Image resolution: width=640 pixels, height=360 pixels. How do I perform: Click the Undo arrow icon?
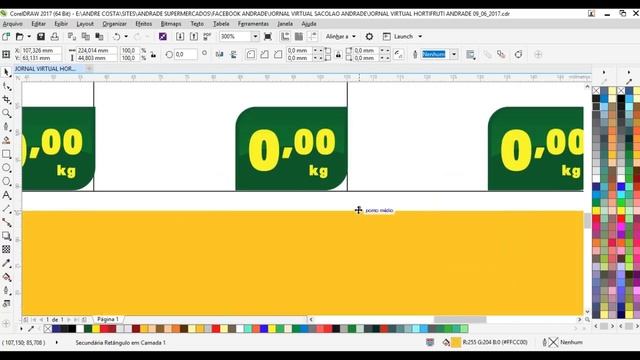coord(117,37)
